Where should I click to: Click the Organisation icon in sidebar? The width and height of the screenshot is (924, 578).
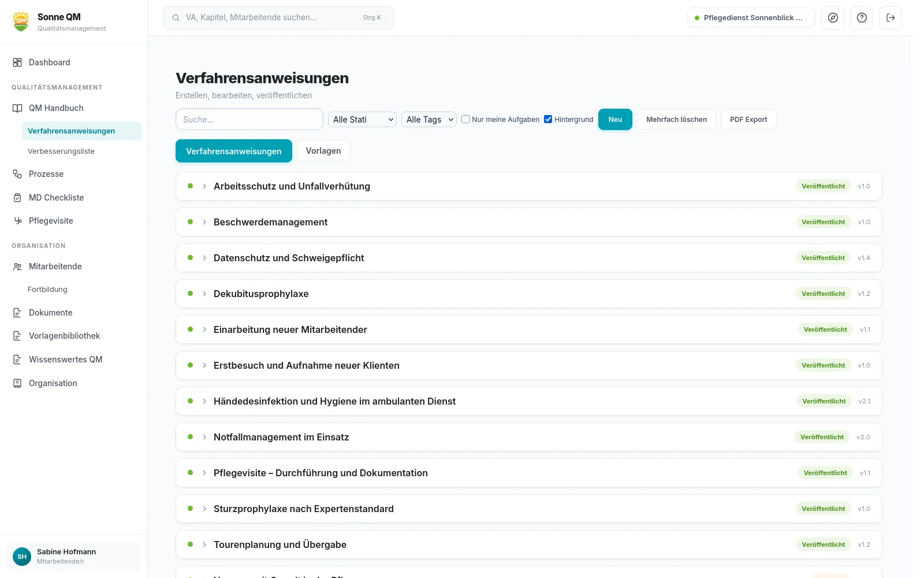click(17, 383)
